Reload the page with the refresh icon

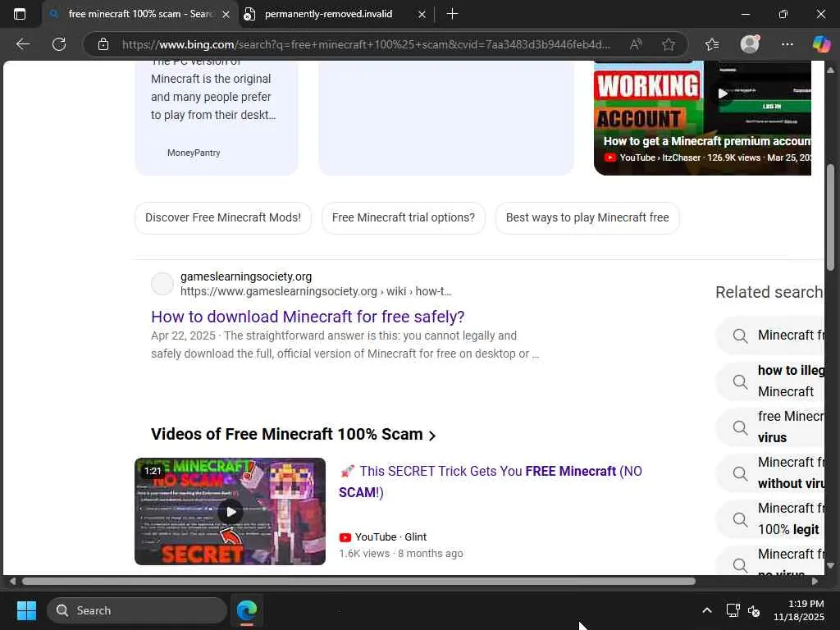tap(59, 44)
